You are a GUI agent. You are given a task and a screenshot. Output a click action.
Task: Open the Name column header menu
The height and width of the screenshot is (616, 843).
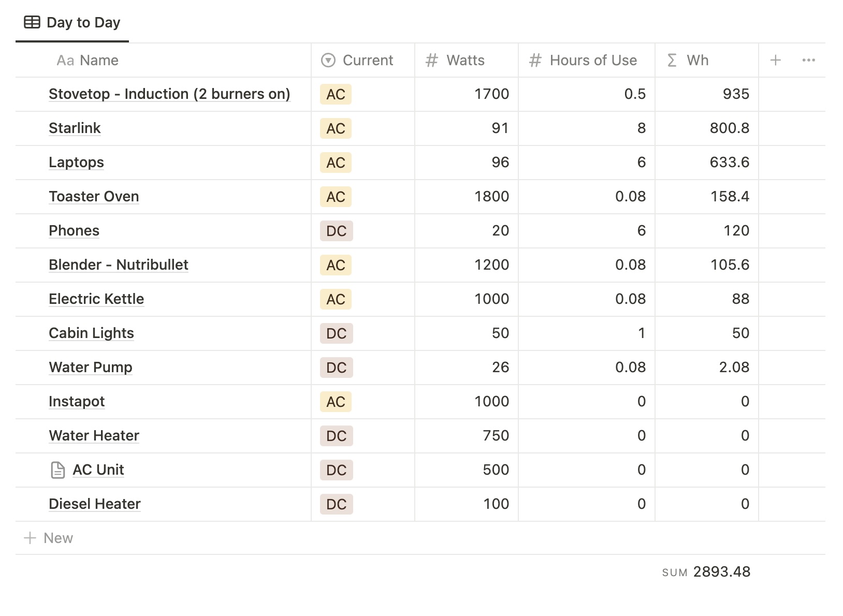click(x=88, y=61)
